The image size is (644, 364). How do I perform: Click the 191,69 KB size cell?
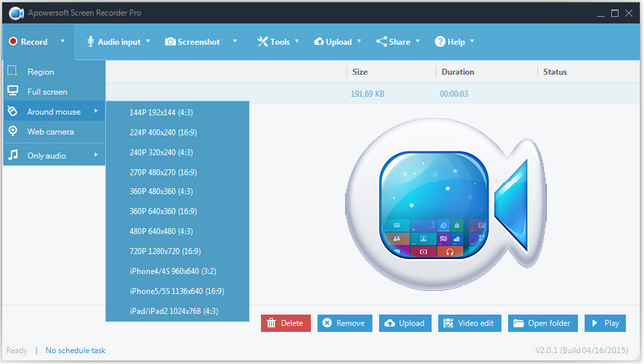[367, 94]
